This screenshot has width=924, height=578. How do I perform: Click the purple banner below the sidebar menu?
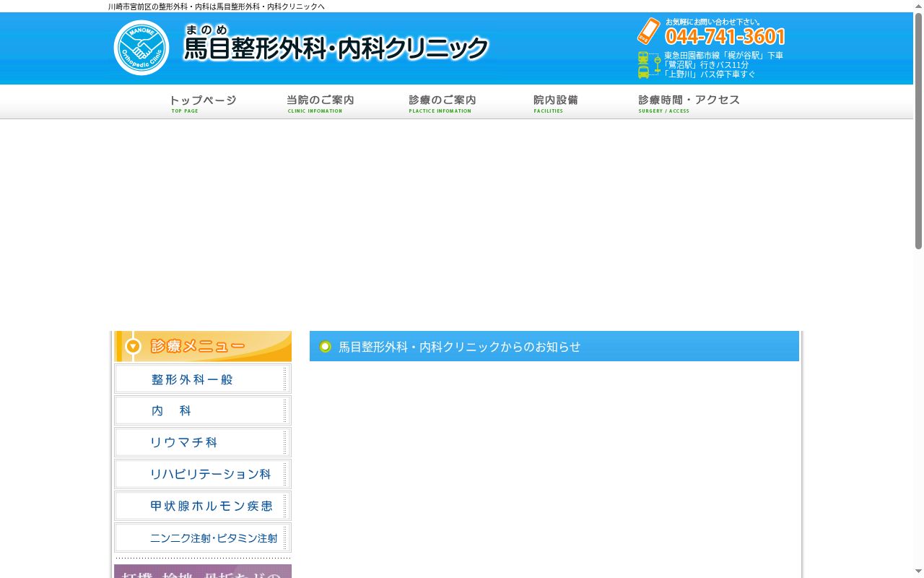[x=203, y=571]
